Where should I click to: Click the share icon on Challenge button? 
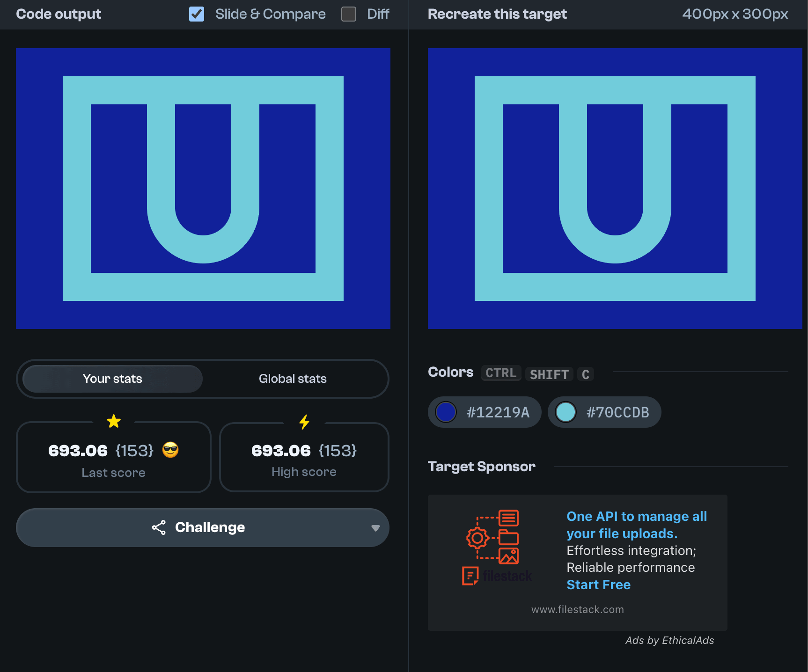(159, 527)
